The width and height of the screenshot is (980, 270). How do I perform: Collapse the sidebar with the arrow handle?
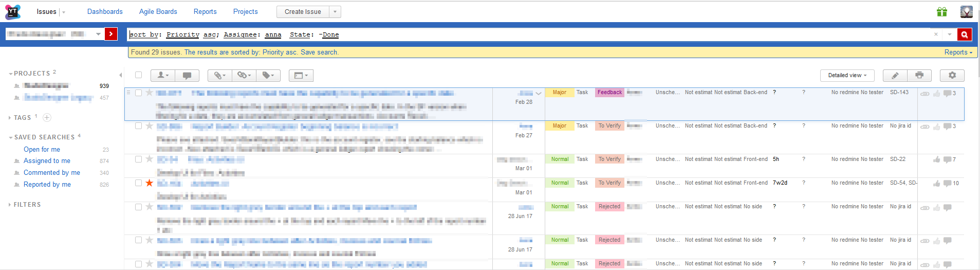point(120,75)
